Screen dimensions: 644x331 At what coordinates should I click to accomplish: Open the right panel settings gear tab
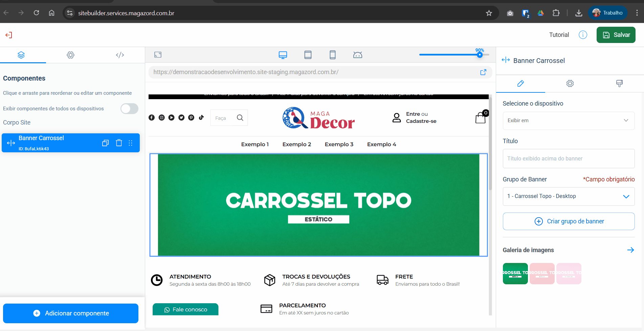point(570,83)
